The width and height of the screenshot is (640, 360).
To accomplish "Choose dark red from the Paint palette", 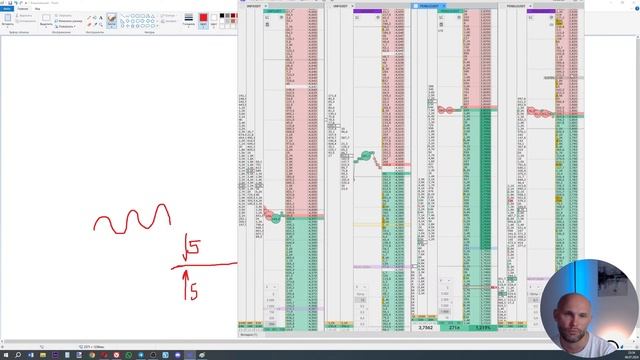I will click(233, 16).
